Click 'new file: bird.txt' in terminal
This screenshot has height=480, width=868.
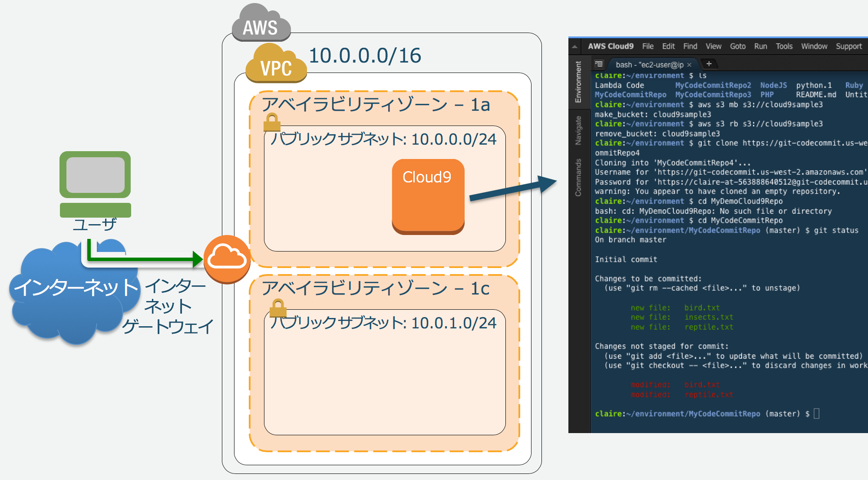coord(675,308)
